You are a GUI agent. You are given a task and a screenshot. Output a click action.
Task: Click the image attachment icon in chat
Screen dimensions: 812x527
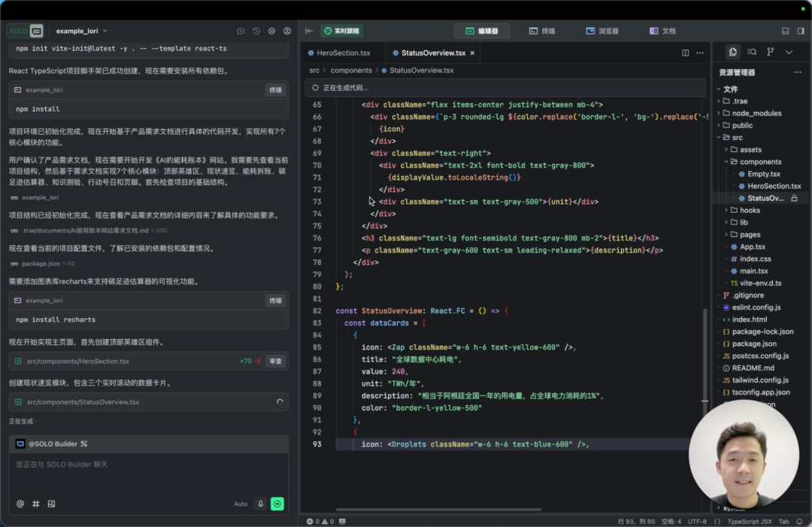click(51, 504)
